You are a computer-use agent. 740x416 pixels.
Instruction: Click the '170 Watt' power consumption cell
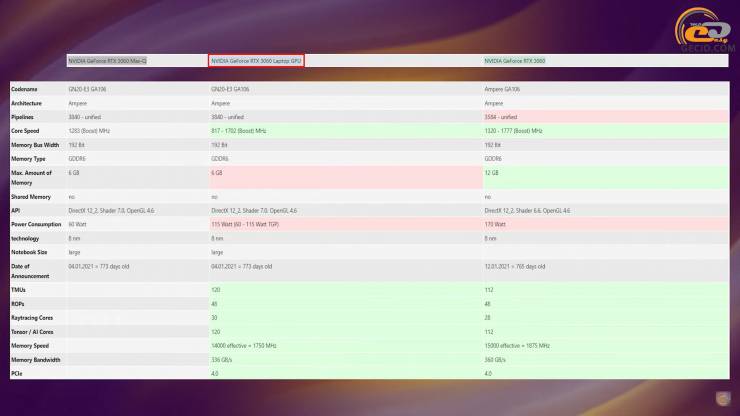point(495,224)
